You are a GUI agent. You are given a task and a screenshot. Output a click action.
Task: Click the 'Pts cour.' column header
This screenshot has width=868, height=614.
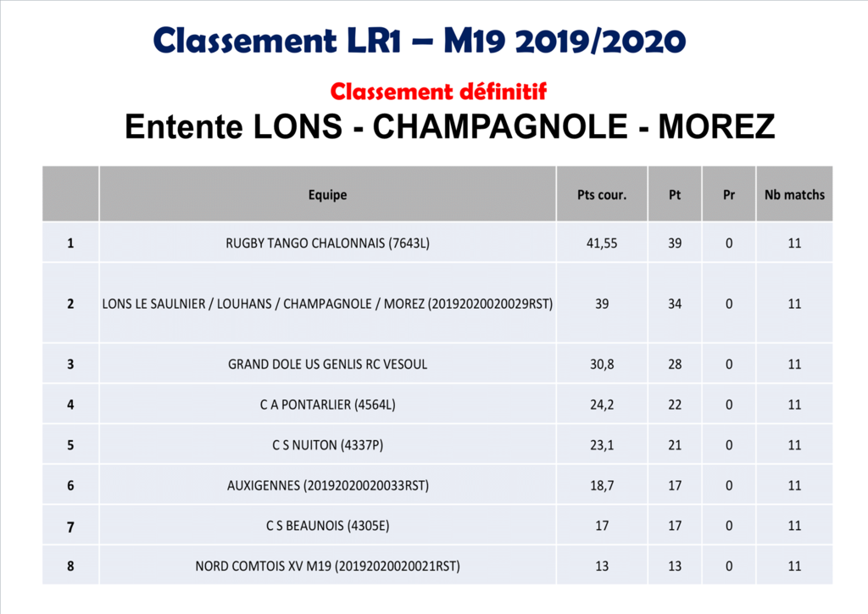[x=601, y=195]
